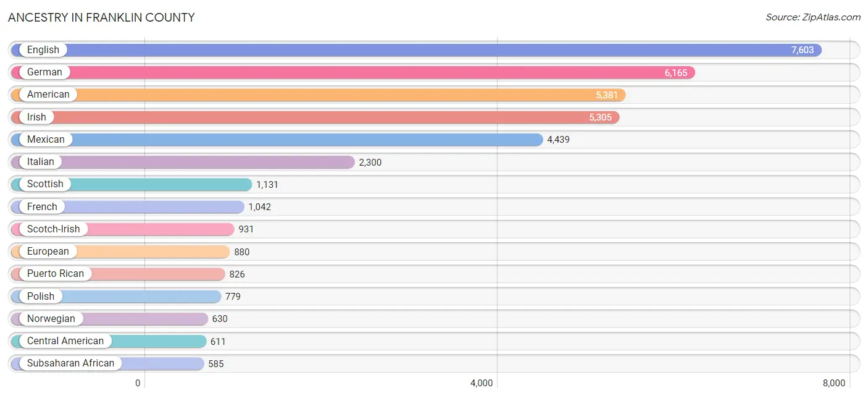This screenshot has width=868, height=398.
Task: Select the Mexican ancestry bar
Action: tap(277, 140)
